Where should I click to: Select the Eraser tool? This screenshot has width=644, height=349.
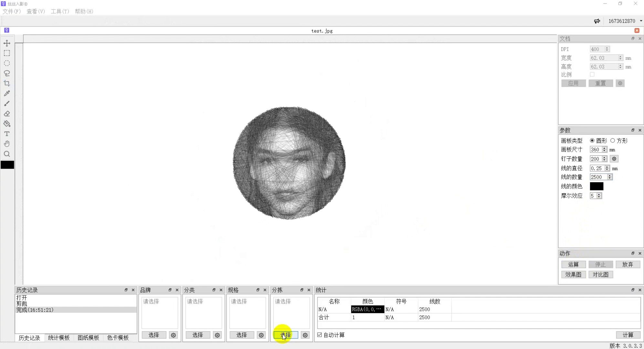[7, 114]
